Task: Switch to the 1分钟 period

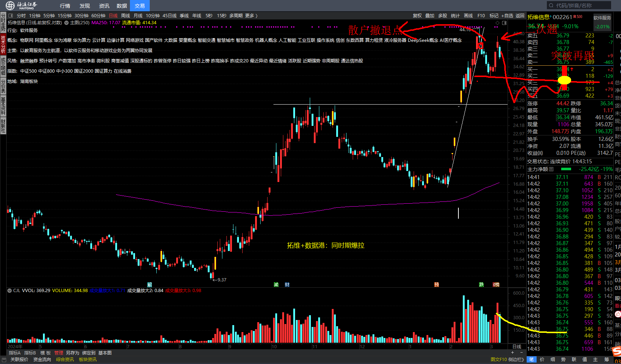Action: [x=35, y=16]
